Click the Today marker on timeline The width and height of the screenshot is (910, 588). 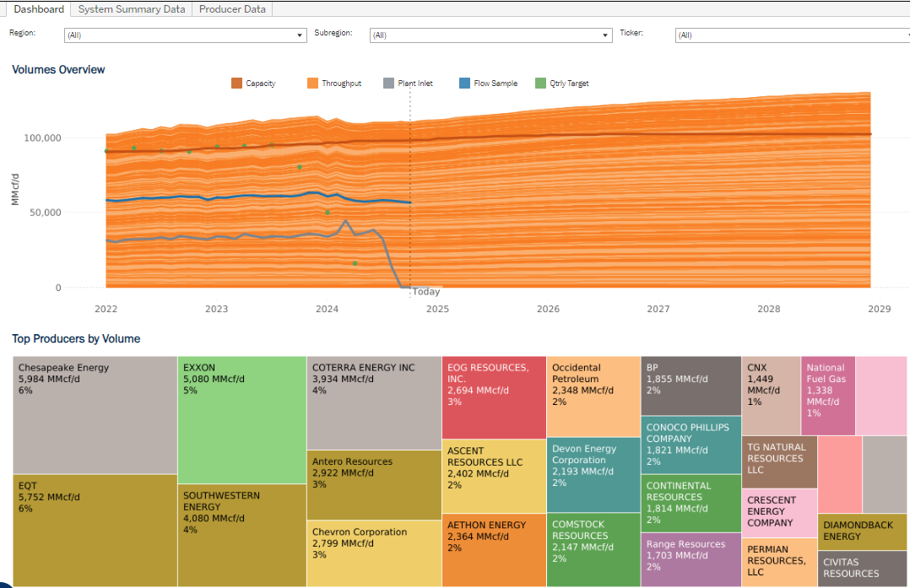pyautogui.click(x=426, y=292)
